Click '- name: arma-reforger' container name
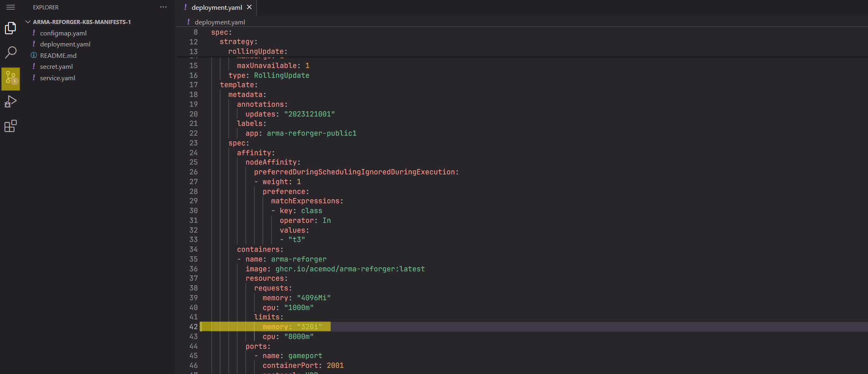The width and height of the screenshot is (868, 374). 298,259
